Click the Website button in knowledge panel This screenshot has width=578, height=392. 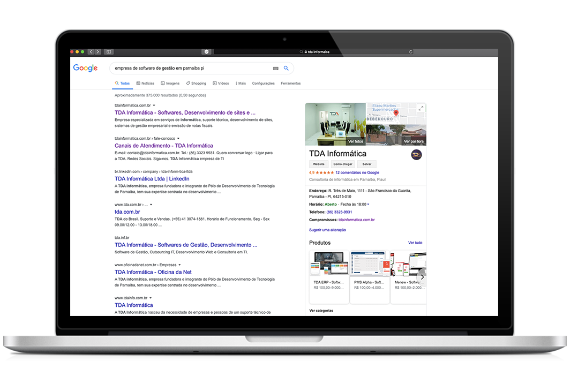click(319, 164)
